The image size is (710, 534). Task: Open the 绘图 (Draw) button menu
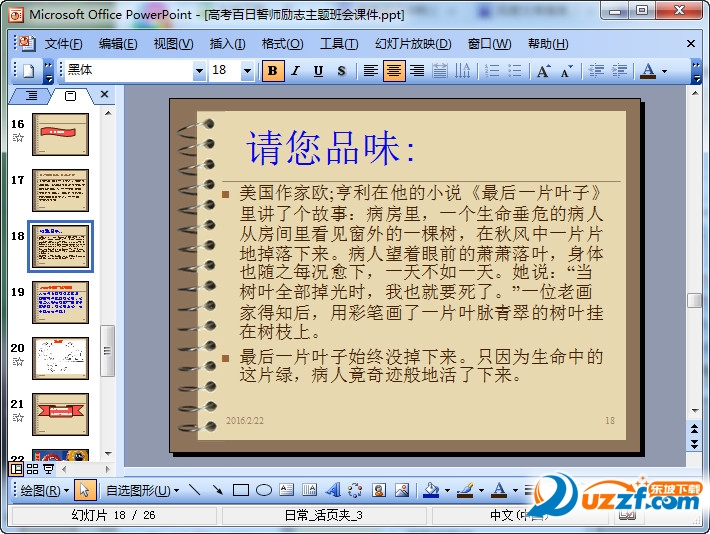[45, 490]
